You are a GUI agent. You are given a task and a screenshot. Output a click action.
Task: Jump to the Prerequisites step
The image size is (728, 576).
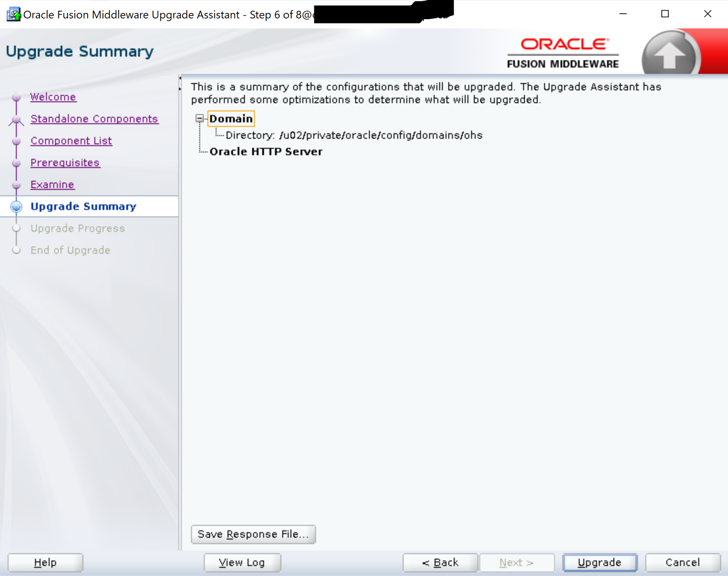click(65, 163)
